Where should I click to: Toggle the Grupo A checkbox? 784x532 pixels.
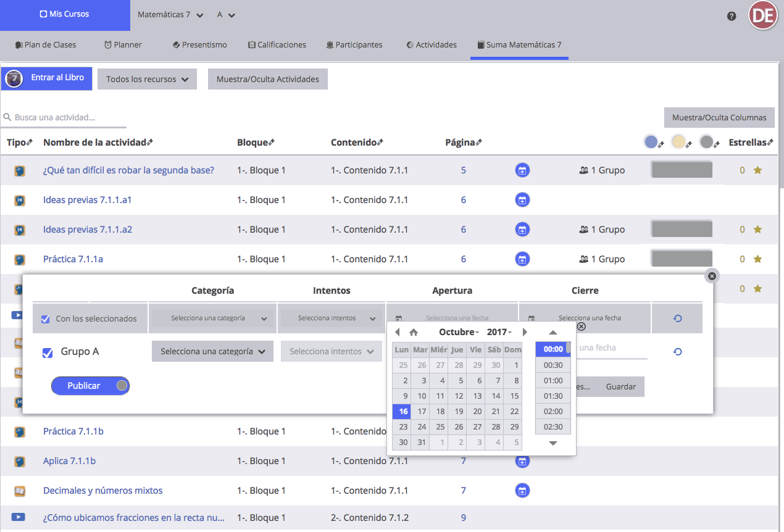pyautogui.click(x=48, y=352)
